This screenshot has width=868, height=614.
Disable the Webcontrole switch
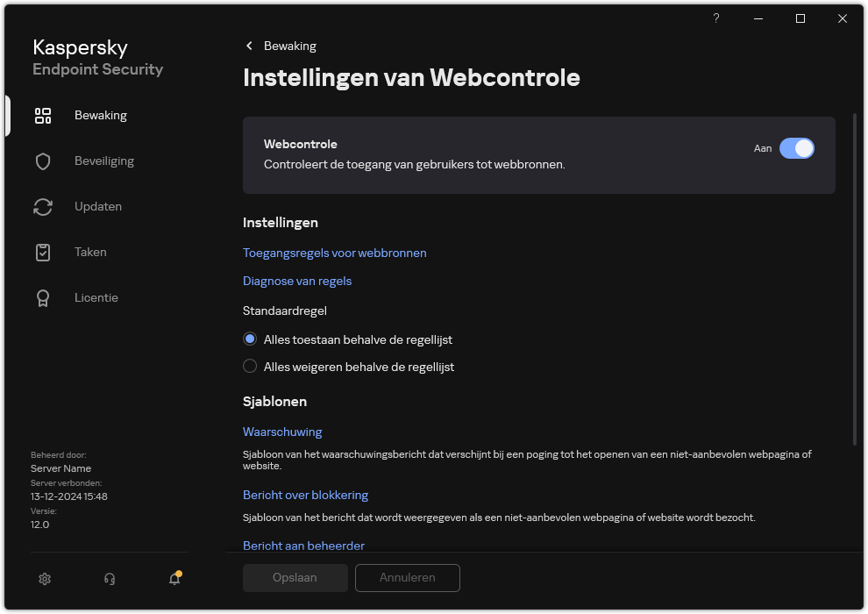pyautogui.click(x=797, y=148)
